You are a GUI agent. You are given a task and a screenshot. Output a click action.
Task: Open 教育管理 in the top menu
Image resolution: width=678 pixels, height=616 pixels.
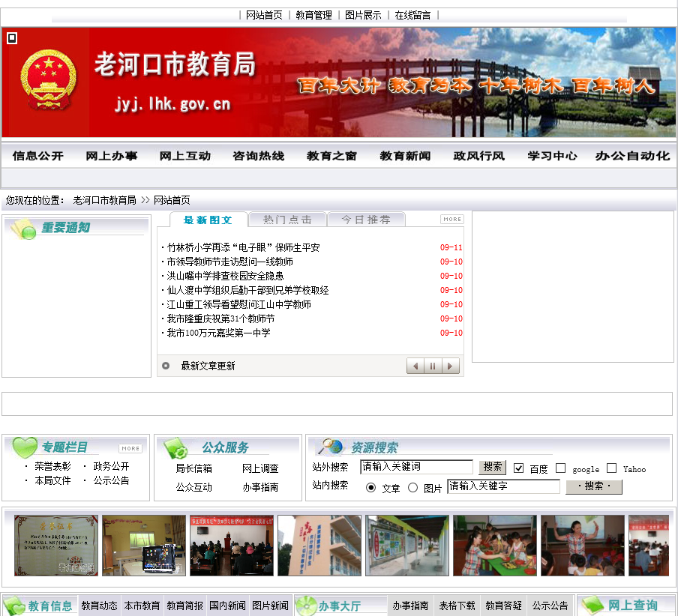(x=314, y=15)
